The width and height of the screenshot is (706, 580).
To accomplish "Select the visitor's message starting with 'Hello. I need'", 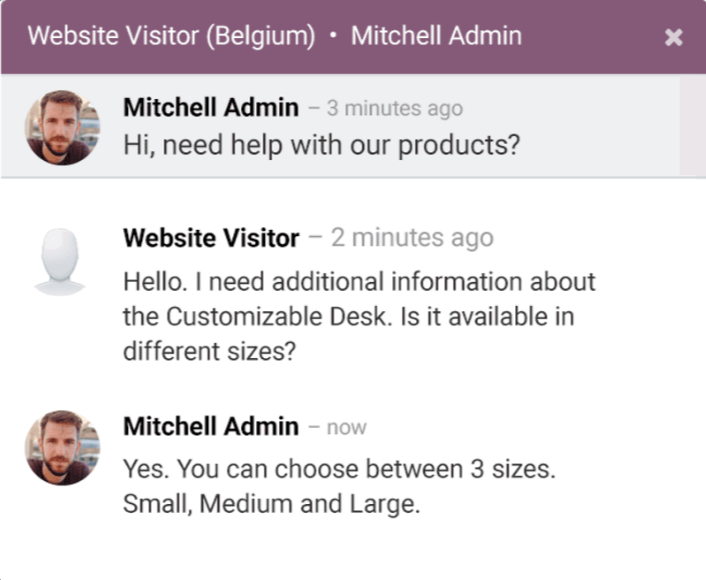I will pyautogui.click(x=359, y=316).
